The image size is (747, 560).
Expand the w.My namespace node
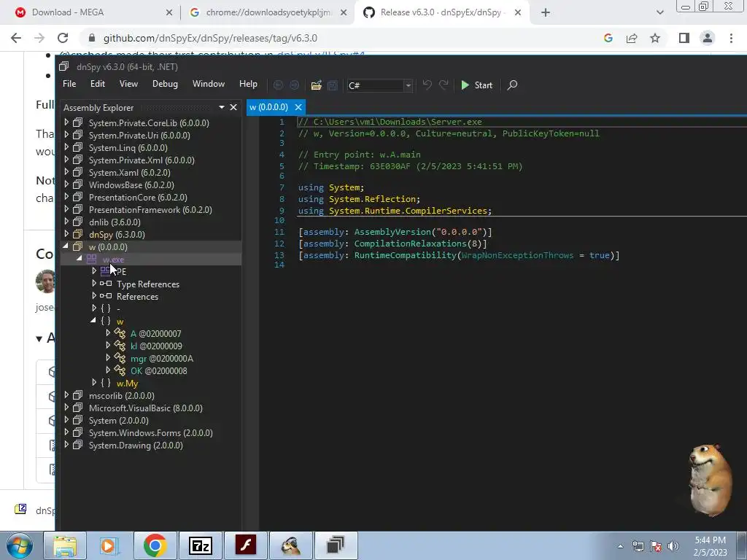(x=94, y=382)
